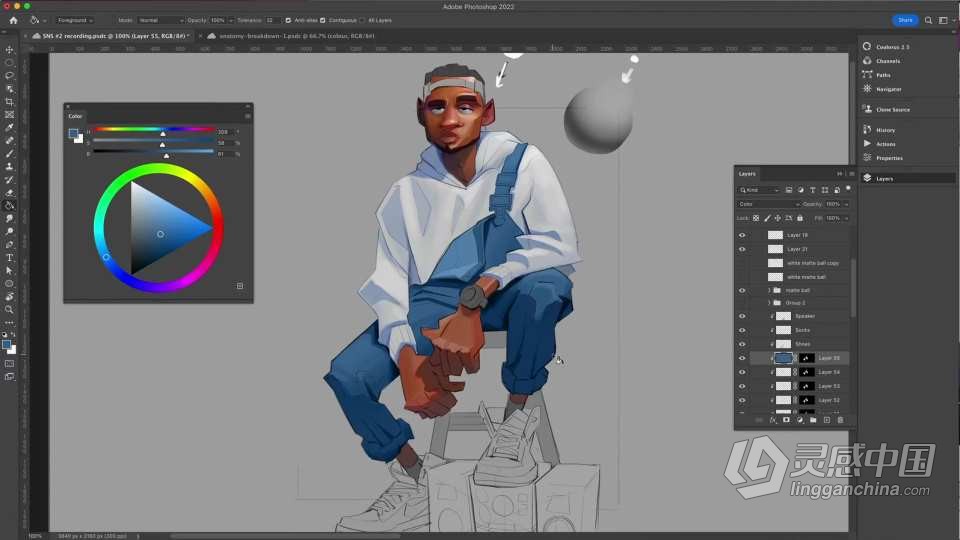Select the Eyedropper tool
This screenshot has height=540, width=960.
click(9, 127)
